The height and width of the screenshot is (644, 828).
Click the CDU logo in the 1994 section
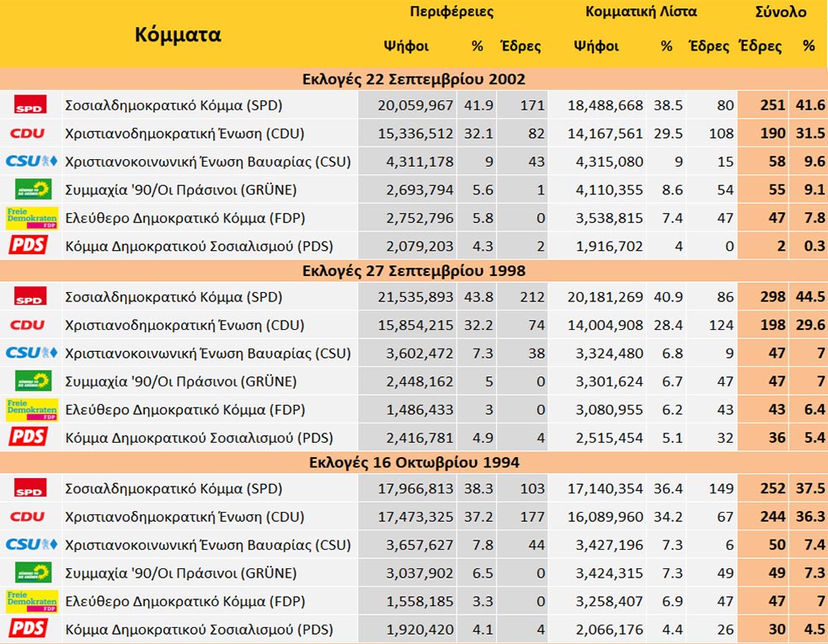28,516
